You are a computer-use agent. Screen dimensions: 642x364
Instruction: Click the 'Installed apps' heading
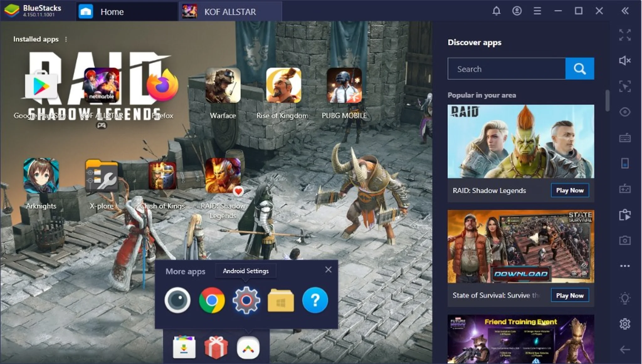point(36,39)
